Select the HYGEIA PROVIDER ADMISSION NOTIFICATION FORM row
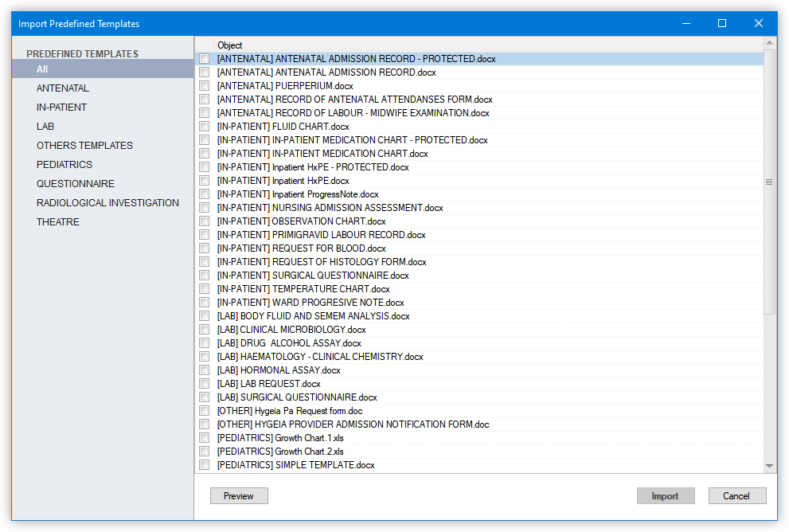 tap(353, 424)
